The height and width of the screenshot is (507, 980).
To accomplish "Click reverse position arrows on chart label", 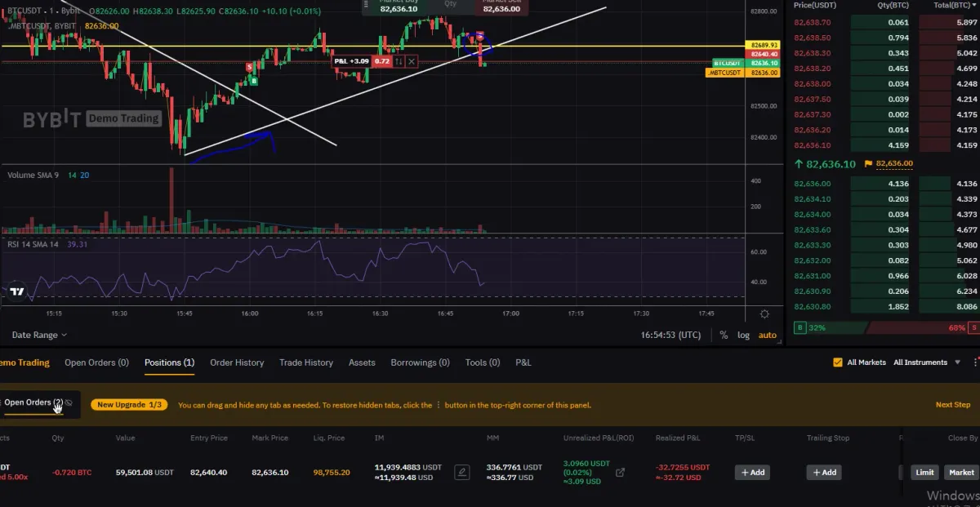I will (x=399, y=61).
